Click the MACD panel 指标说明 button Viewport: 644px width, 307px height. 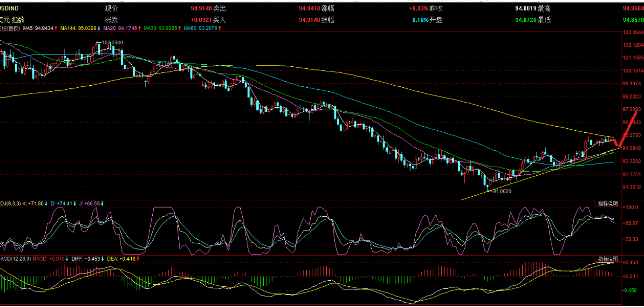[x=607, y=259]
